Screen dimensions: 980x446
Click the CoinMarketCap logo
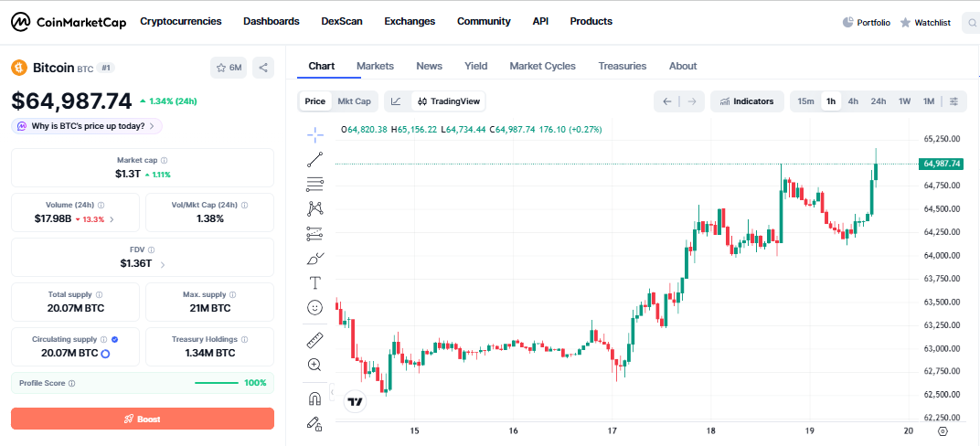pos(69,22)
